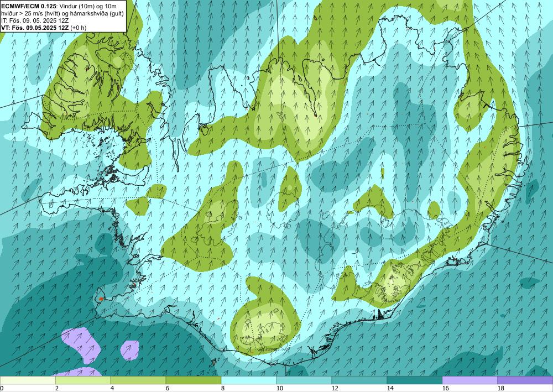Viewport: 553px width, 392px height.
Task: Click the '14' label on the wind scale
Action: click(x=390, y=388)
